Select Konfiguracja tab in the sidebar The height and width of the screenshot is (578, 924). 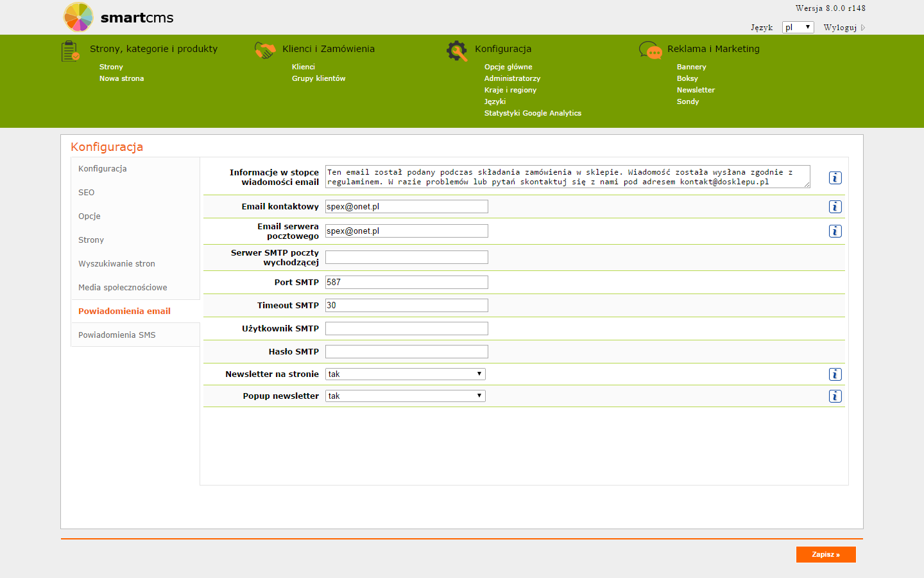click(x=135, y=169)
